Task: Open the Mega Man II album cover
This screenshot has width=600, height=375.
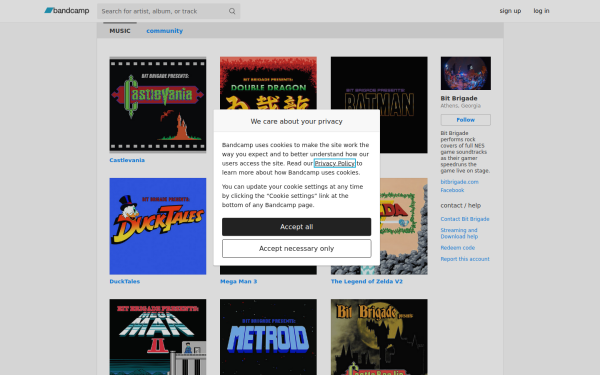Action: pyautogui.click(x=158, y=337)
